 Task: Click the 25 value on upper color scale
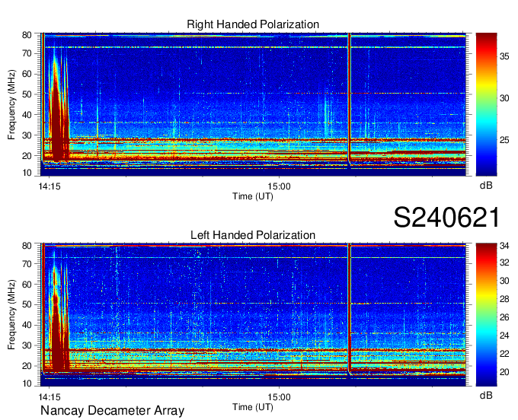(x=504, y=140)
